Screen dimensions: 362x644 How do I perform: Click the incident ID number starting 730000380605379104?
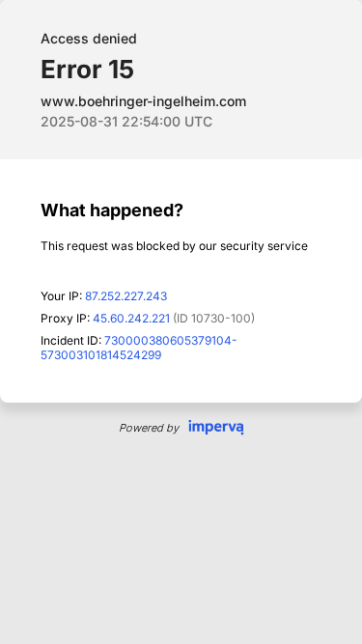click(170, 341)
